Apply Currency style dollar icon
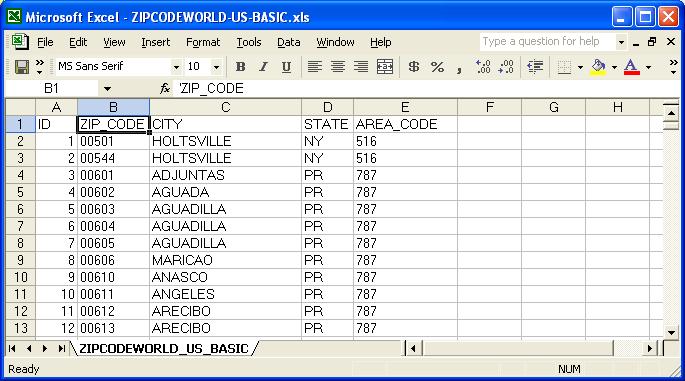The image size is (685, 381). [414, 67]
